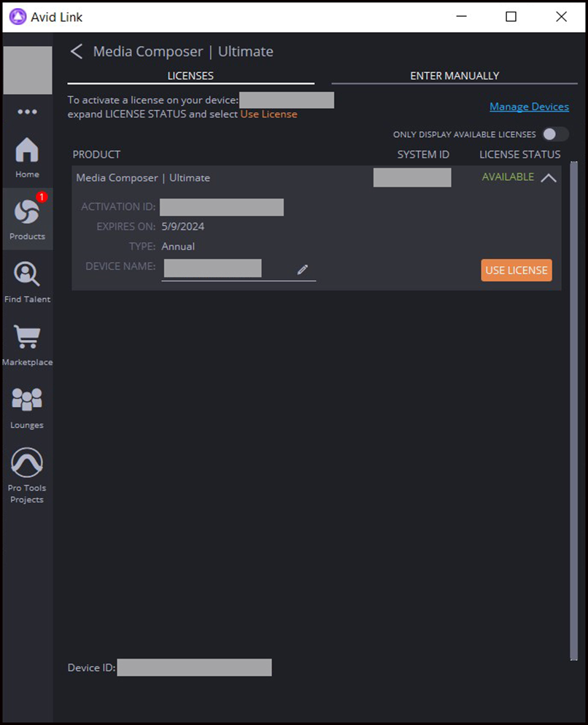Click the Device ID label at bottom

click(x=92, y=667)
